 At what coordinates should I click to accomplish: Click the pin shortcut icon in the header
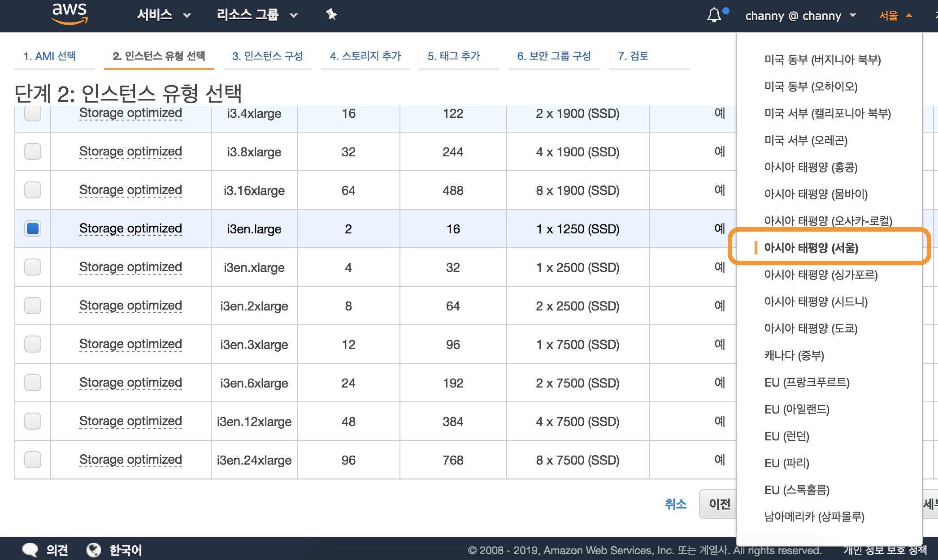[x=331, y=15]
